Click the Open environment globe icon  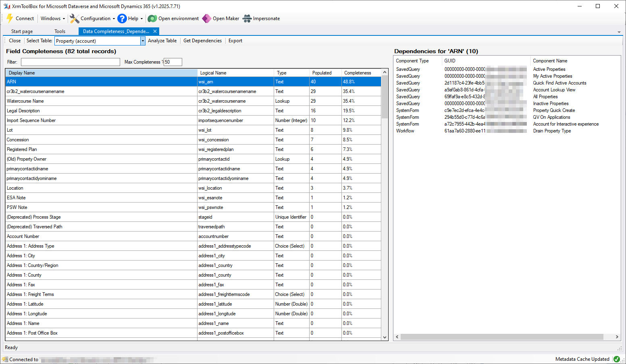[152, 19]
